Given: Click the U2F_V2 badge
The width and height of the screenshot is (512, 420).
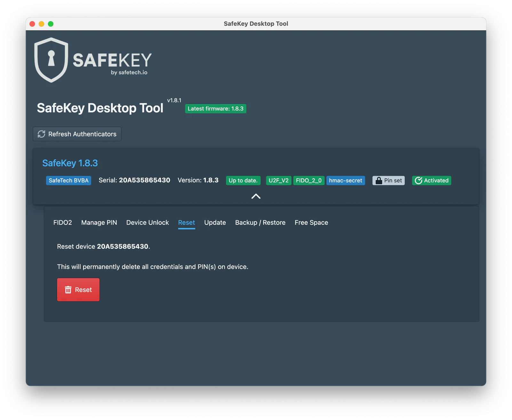Looking at the screenshot, I should [x=279, y=181].
